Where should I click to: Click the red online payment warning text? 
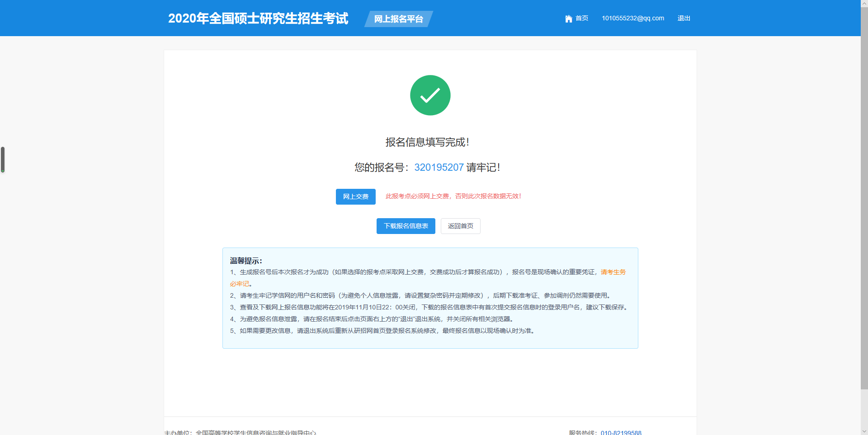(453, 196)
